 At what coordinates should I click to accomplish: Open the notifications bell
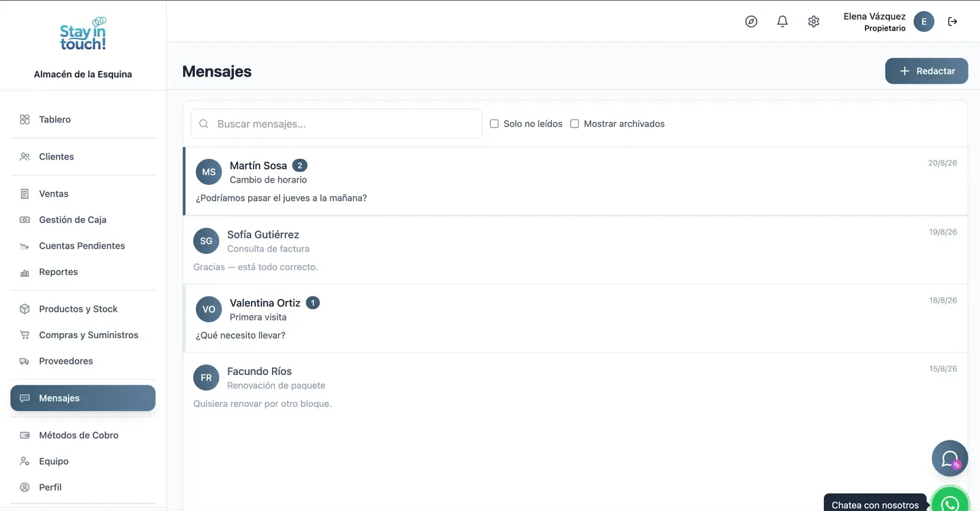point(782,21)
